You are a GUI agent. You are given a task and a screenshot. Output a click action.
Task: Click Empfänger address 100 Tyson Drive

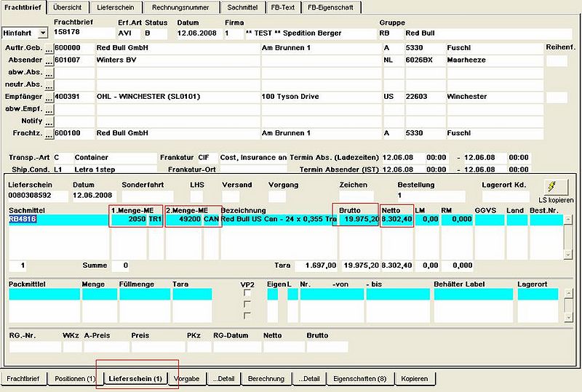[x=321, y=97]
